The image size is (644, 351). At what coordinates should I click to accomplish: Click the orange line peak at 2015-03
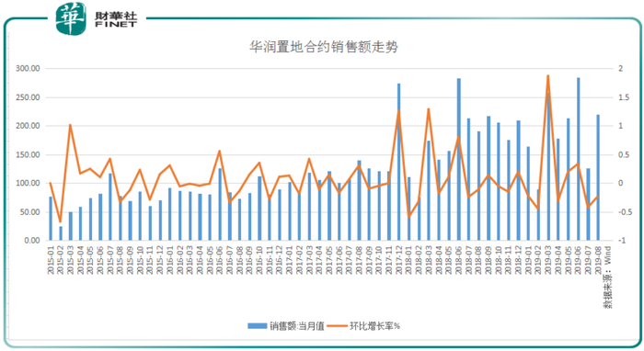coord(70,125)
